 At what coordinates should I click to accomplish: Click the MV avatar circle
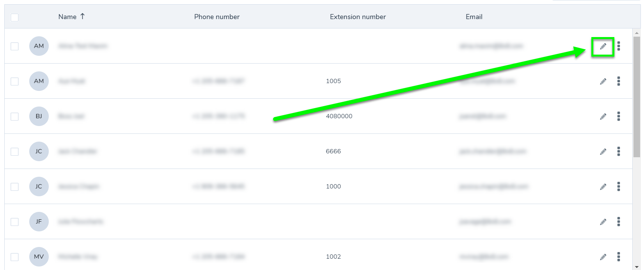39,257
